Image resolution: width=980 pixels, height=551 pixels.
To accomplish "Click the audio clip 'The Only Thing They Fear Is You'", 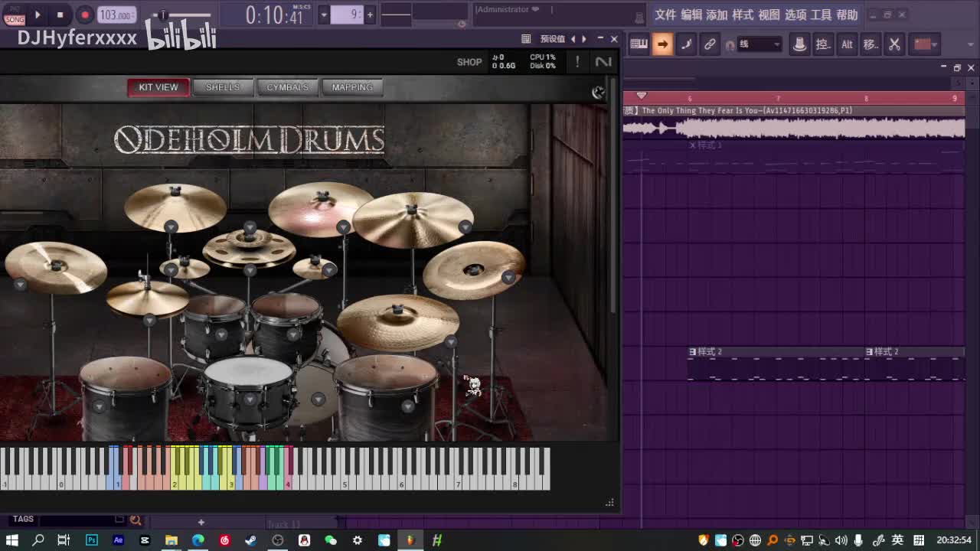I will click(x=794, y=122).
